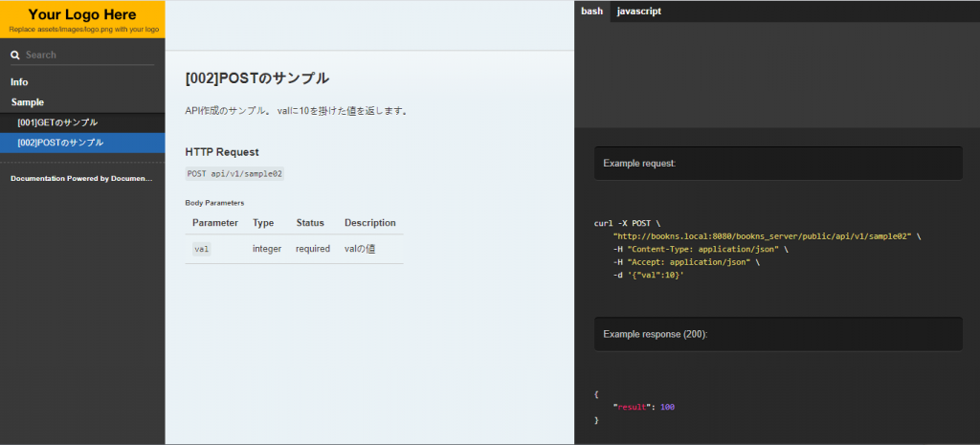Open the Documentation Powered by link
The height and width of the screenshot is (445, 980).
pos(81,178)
